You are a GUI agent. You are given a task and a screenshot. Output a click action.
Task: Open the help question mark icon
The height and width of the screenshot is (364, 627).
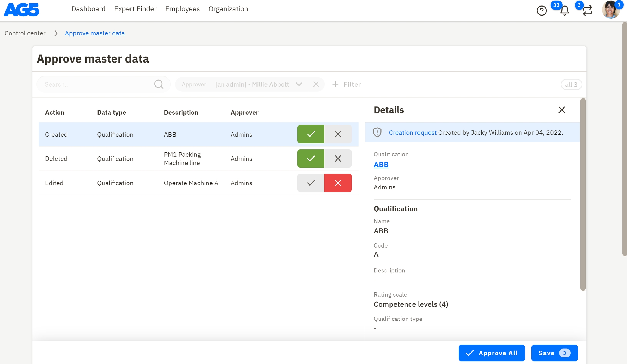tap(542, 11)
